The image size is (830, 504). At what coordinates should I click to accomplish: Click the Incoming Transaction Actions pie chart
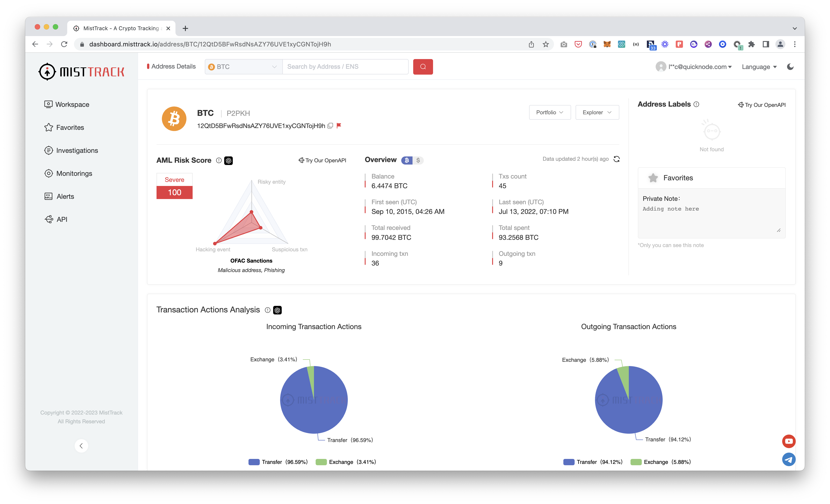click(x=314, y=400)
